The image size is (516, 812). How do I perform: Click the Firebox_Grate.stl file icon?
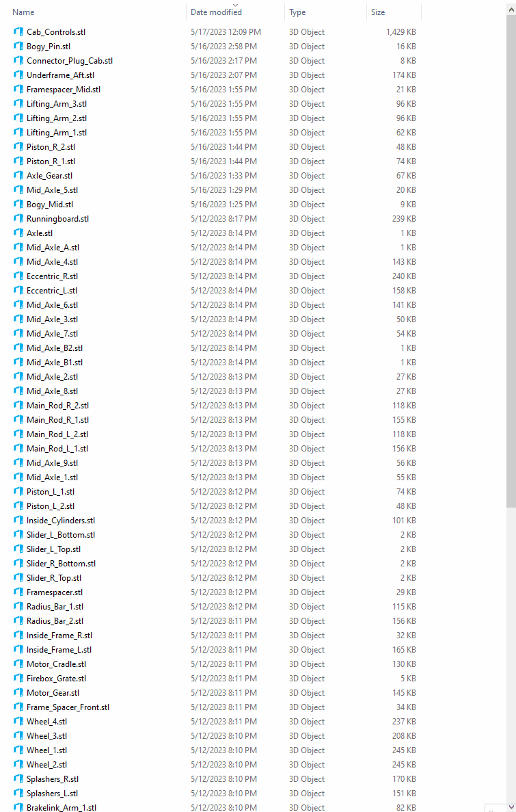pyautogui.click(x=18, y=679)
